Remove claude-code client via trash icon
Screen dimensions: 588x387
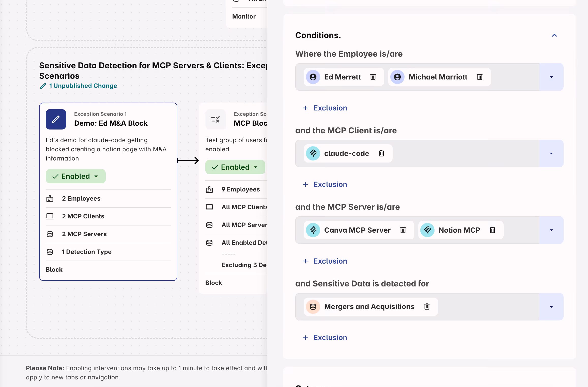[381, 153]
